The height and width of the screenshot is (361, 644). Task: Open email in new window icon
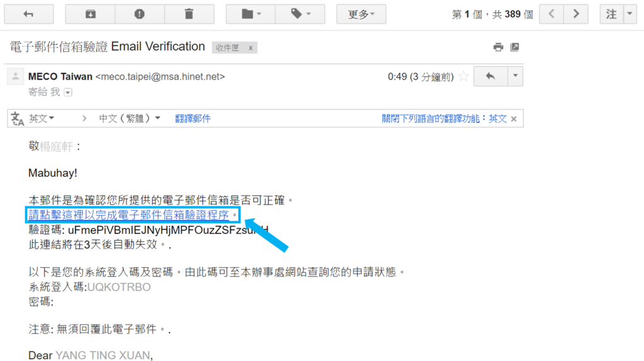click(x=514, y=47)
